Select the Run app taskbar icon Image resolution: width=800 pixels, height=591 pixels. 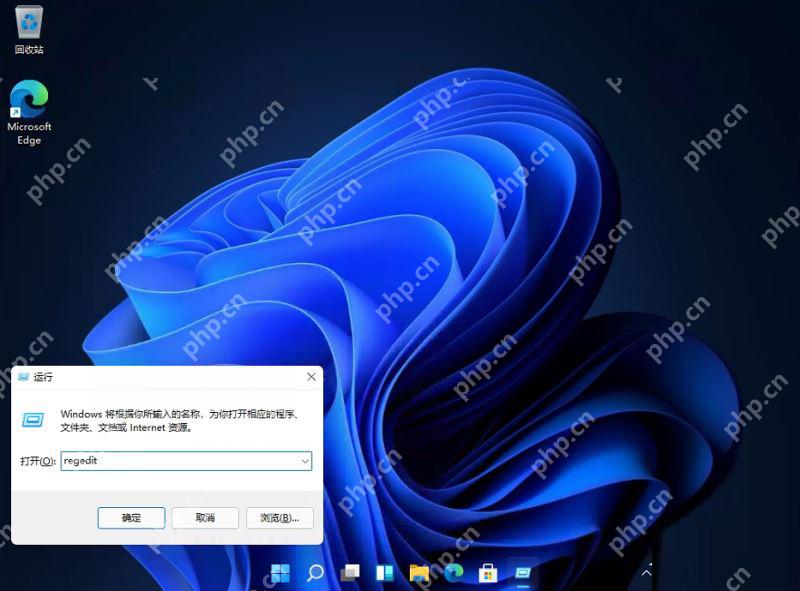(522, 573)
